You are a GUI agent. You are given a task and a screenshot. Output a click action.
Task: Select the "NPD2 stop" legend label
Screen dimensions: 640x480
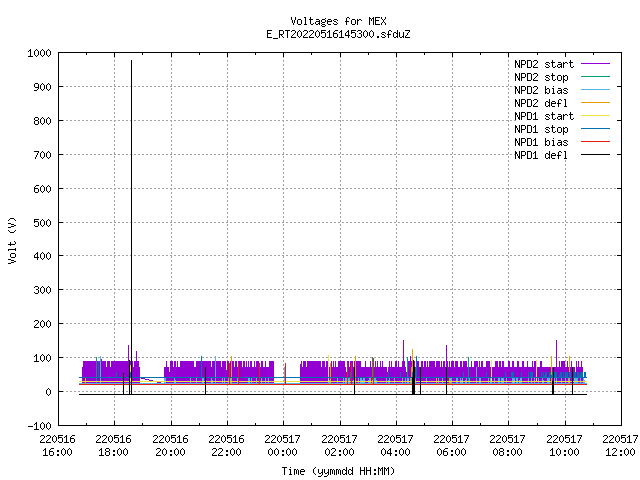click(541, 77)
